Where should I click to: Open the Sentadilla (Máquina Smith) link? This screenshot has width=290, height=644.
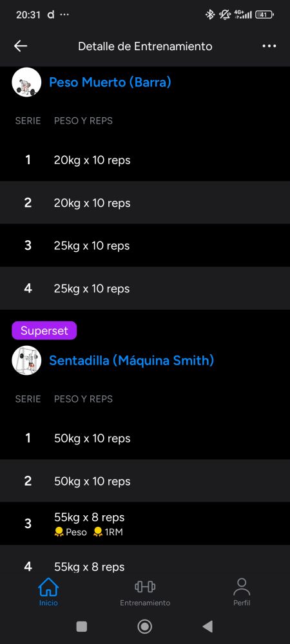point(131,361)
